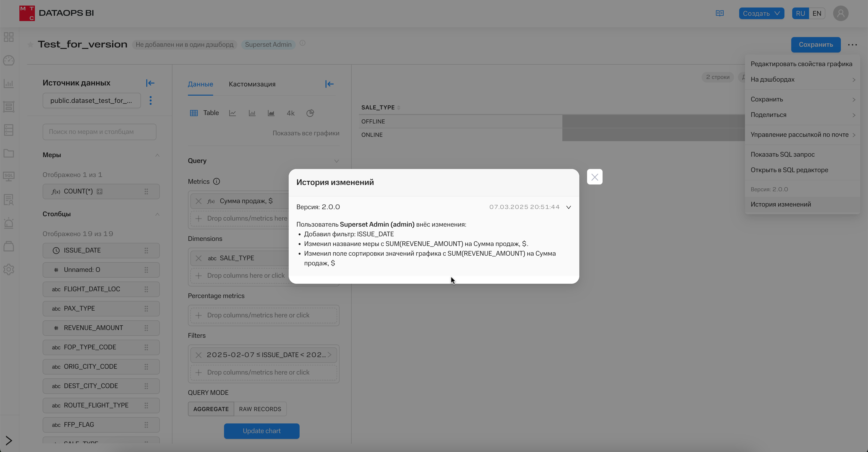Click the DATAOPS BI logo

(x=57, y=13)
